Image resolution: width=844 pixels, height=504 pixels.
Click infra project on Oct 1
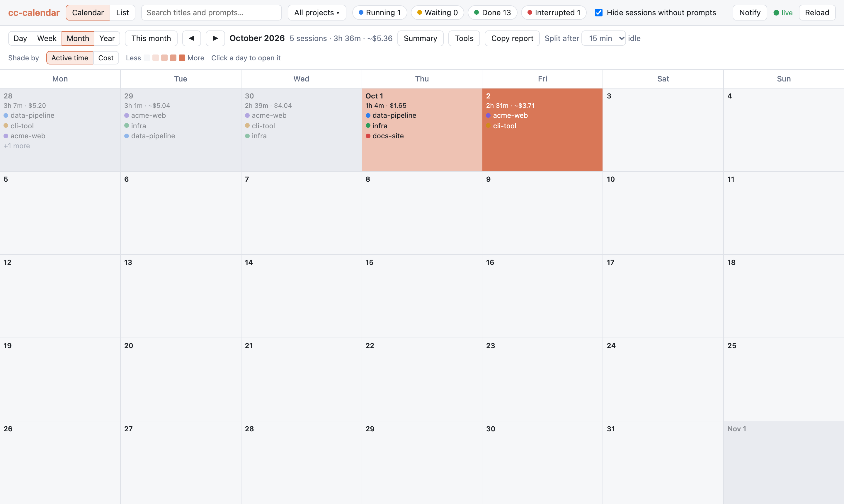click(x=376, y=126)
